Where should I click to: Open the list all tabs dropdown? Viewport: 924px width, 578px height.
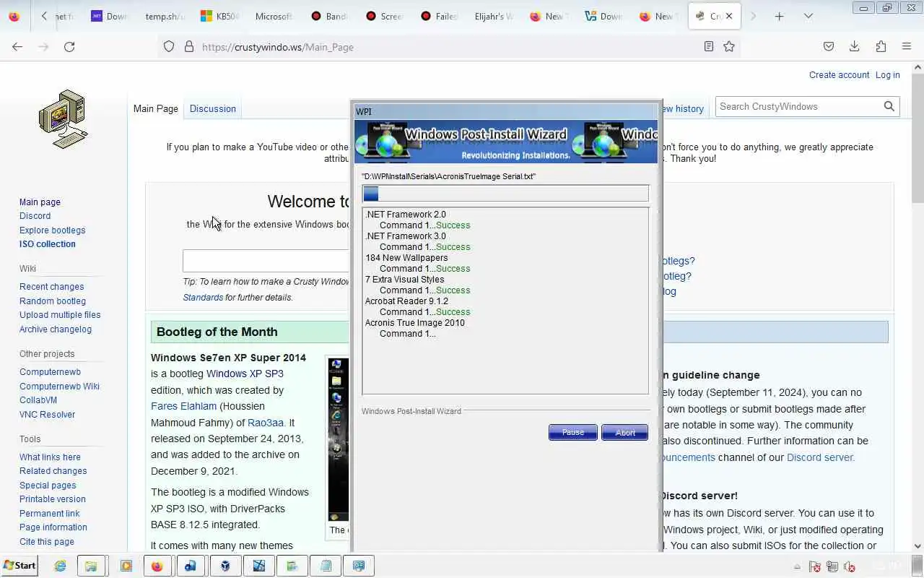click(x=808, y=16)
